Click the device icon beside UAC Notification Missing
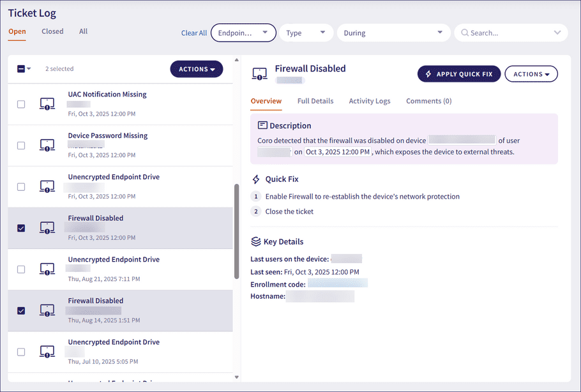The height and width of the screenshot is (392, 581). click(x=47, y=103)
